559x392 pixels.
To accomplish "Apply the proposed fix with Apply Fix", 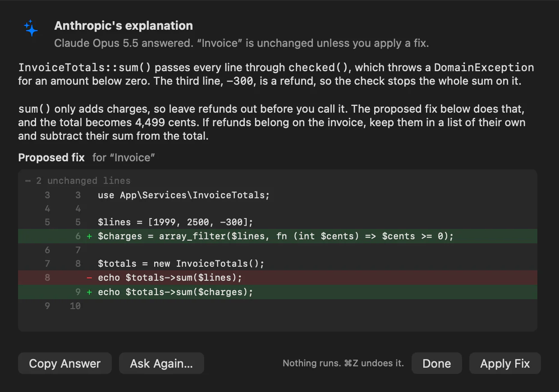I will tap(505, 364).
